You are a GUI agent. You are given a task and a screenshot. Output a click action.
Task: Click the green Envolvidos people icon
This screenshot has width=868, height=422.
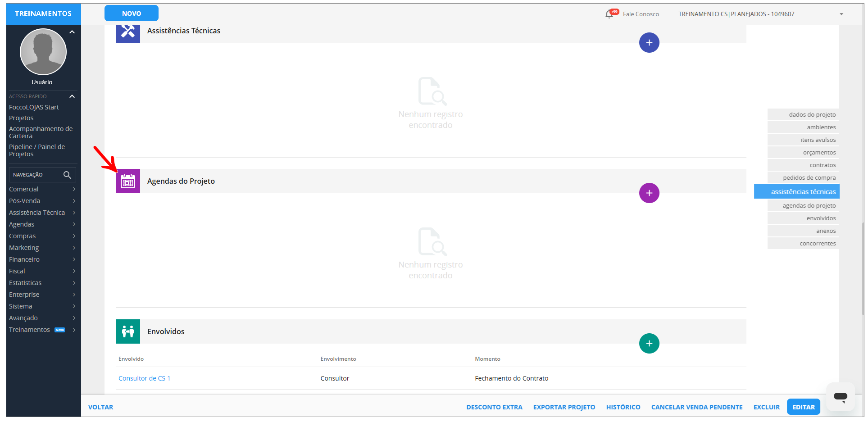tap(128, 331)
